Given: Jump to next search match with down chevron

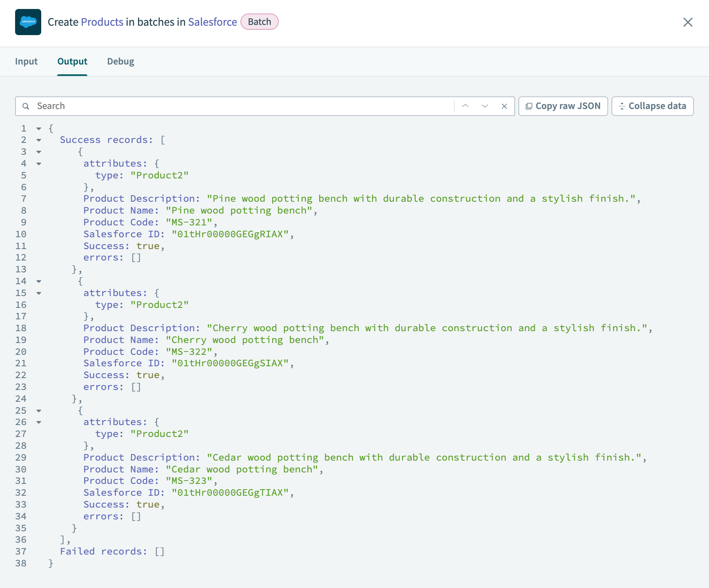Looking at the screenshot, I should click(x=485, y=106).
